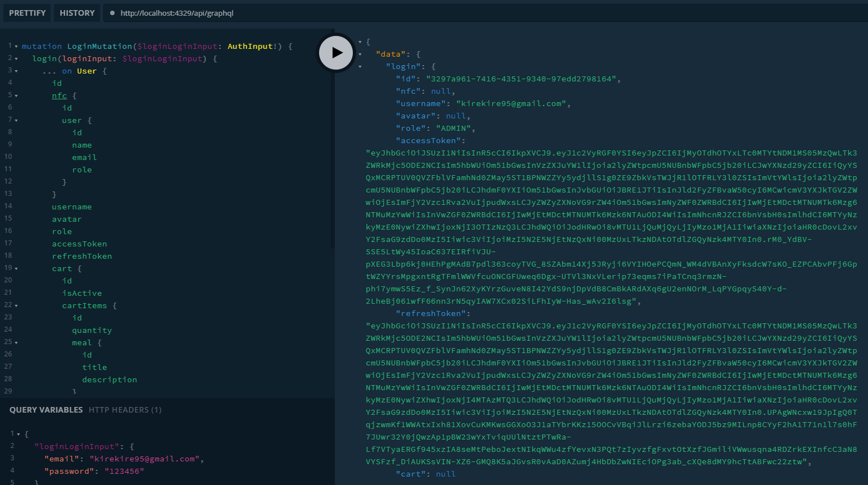Click the title field under meal
Image resolution: width=868 pixels, height=485 pixels.
coord(94,368)
